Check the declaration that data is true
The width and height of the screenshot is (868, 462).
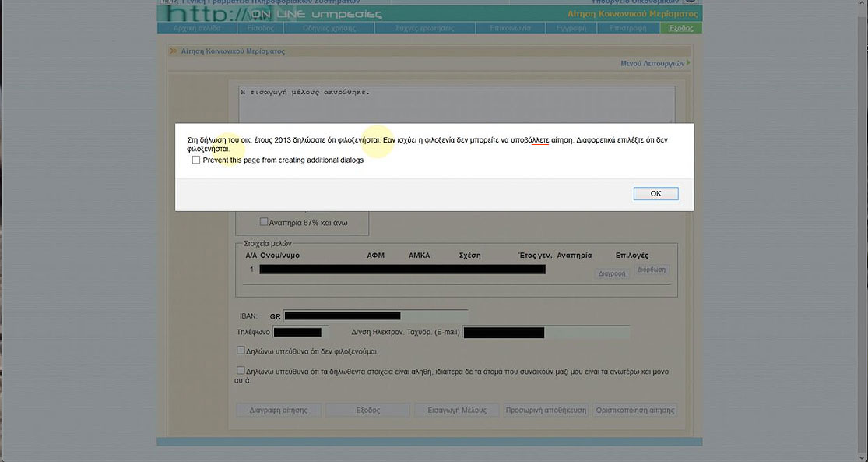241,370
